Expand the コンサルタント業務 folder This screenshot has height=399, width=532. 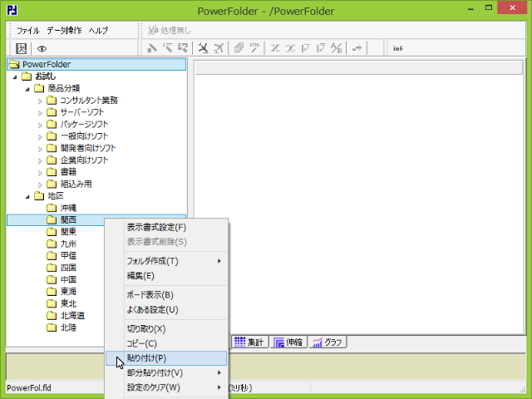click(x=40, y=101)
